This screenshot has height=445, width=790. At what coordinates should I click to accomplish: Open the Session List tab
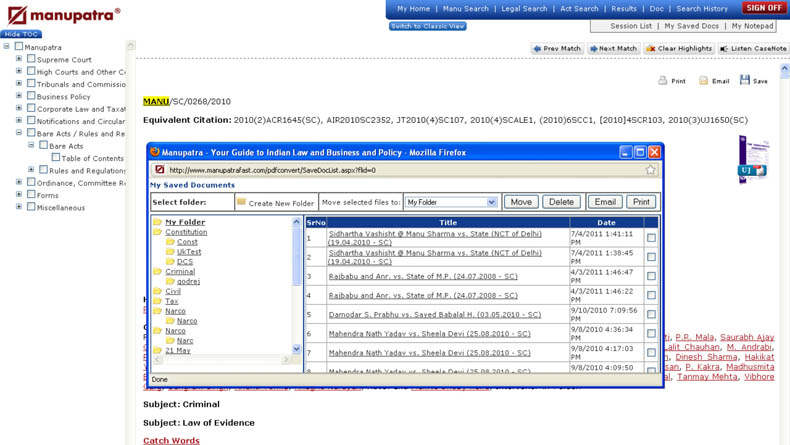coord(631,26)
